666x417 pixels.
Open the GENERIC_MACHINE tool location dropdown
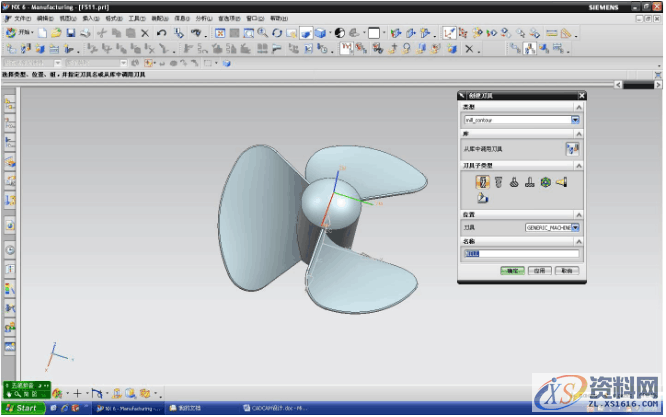pyautogui.click(x=576, y=227)
